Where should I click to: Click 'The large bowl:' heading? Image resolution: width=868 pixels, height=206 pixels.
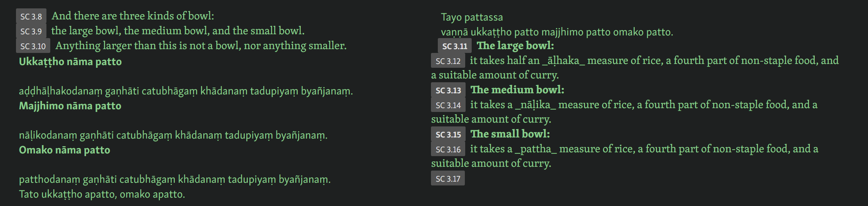pos(515,46)
